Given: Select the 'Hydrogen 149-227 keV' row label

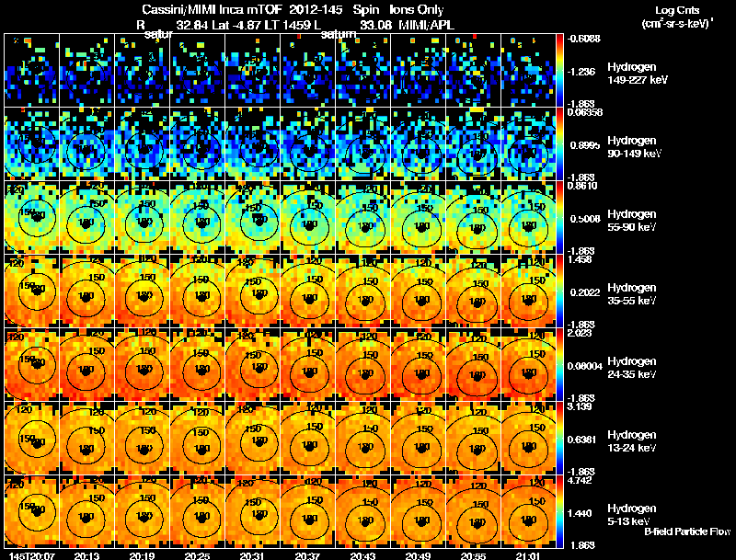Looking at the screenshot, I should pos(638,74).
